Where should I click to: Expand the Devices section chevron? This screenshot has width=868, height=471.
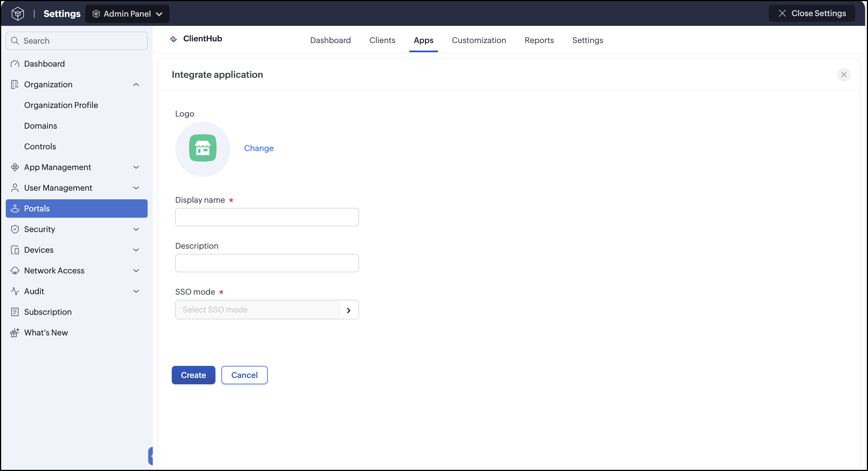pos(136,250)
